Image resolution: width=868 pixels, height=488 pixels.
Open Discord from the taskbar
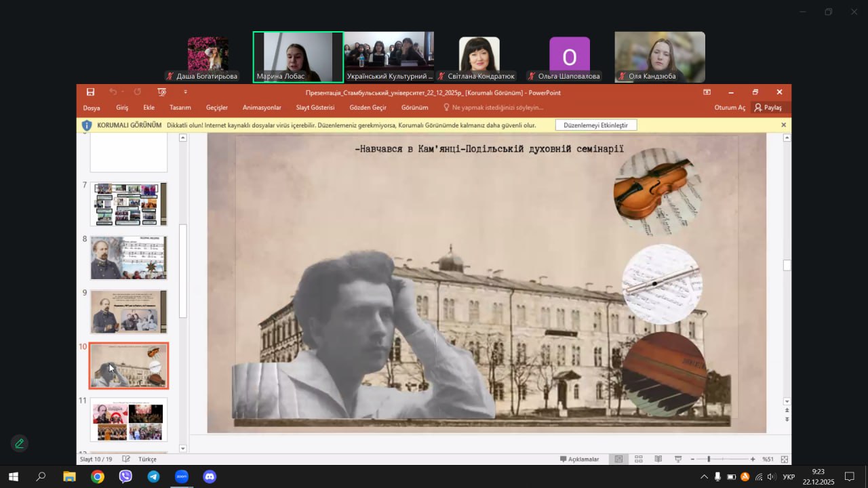coord(210,476)
